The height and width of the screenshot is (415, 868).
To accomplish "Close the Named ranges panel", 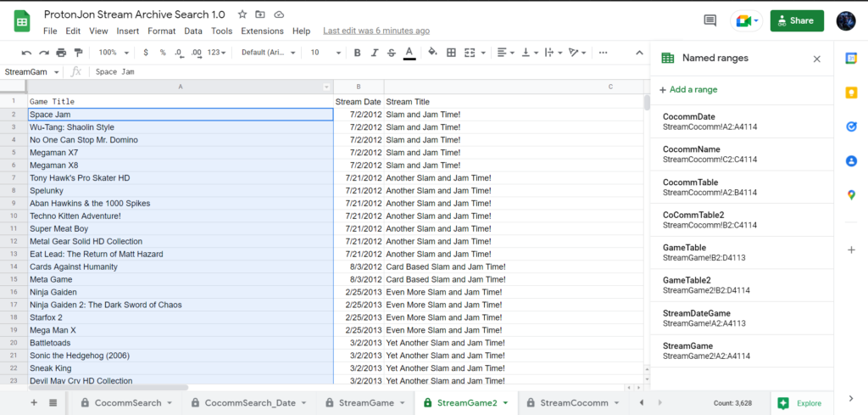I will [816, 59].
